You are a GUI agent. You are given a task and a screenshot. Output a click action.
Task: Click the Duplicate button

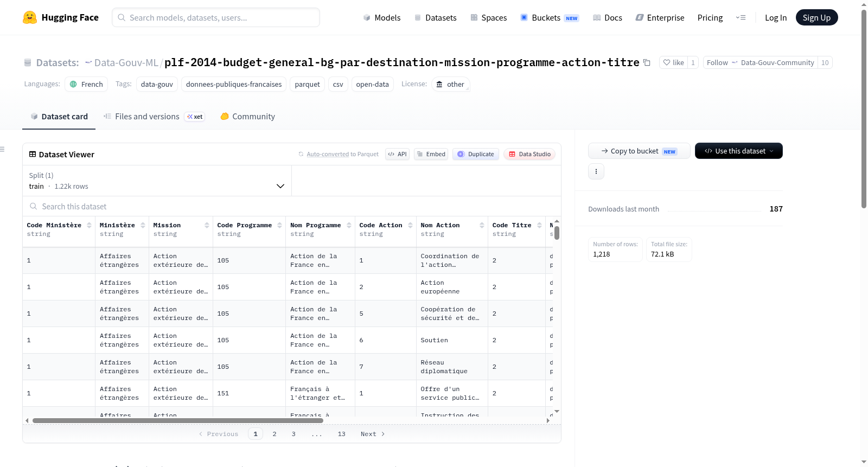click(476, 154)
